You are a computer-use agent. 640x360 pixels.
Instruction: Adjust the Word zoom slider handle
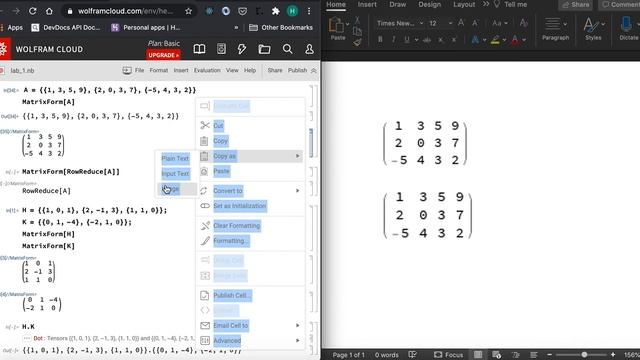(x=584, y=355)
